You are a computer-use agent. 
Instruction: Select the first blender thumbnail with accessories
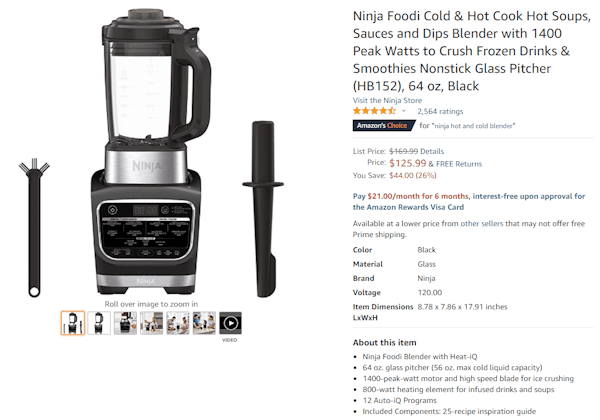[73, 323]
